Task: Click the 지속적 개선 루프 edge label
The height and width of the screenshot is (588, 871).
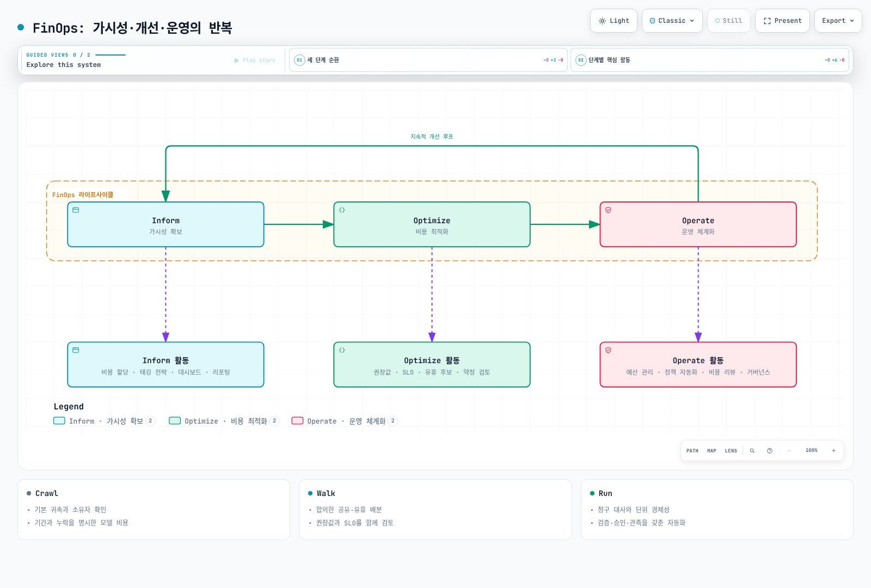Action: click(x=432, y=137)
